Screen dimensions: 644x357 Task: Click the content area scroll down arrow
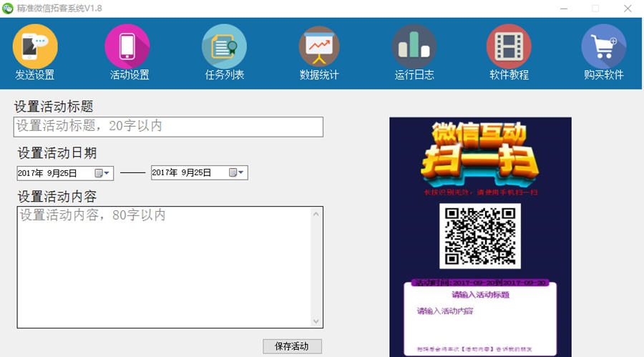point(316,321)
